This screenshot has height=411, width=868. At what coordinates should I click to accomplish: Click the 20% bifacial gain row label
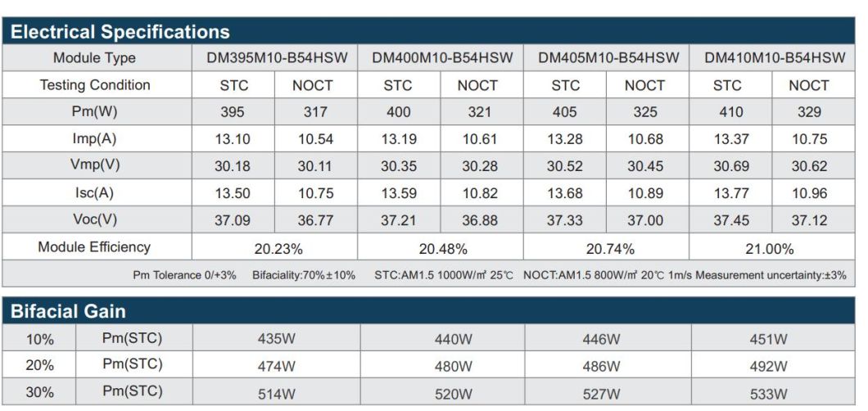[39, 365]
